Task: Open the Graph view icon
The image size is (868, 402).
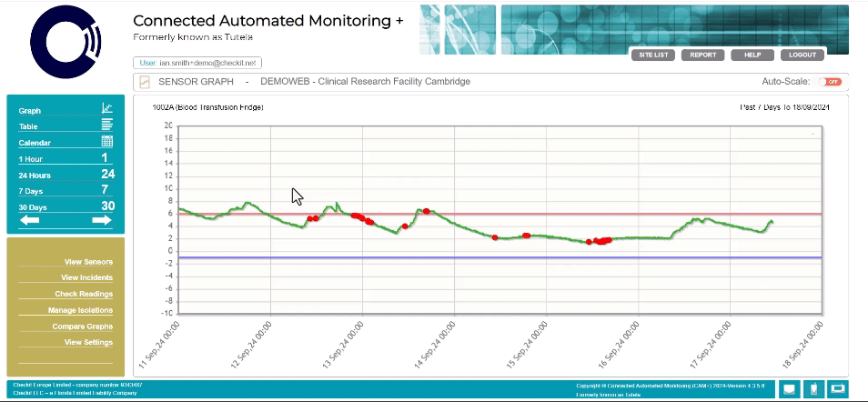Action: pyautogui.click(x=106, y=109)
